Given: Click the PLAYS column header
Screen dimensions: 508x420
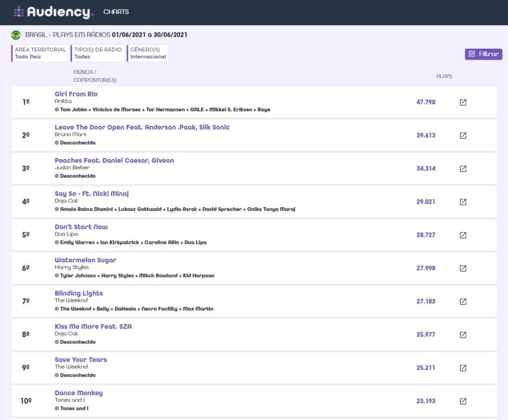Looking at the screenshot, I should 444,76.
